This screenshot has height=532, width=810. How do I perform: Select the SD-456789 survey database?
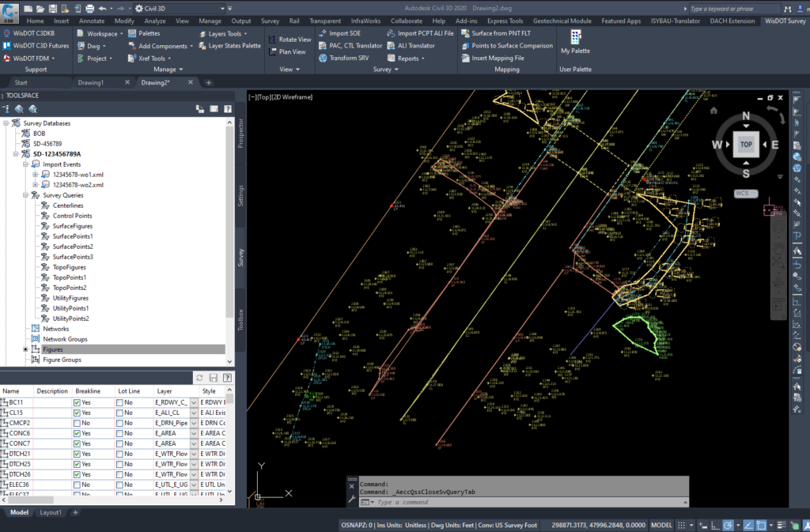tap(47, 143)
